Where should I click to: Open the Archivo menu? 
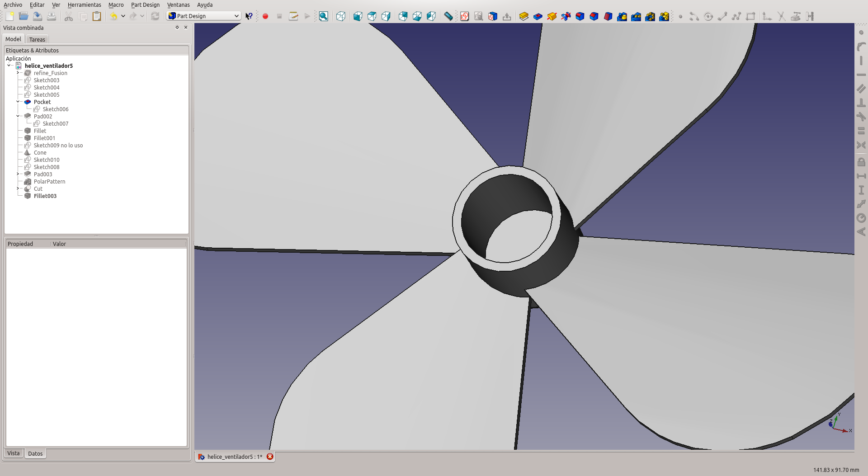[x=13, y=5]
